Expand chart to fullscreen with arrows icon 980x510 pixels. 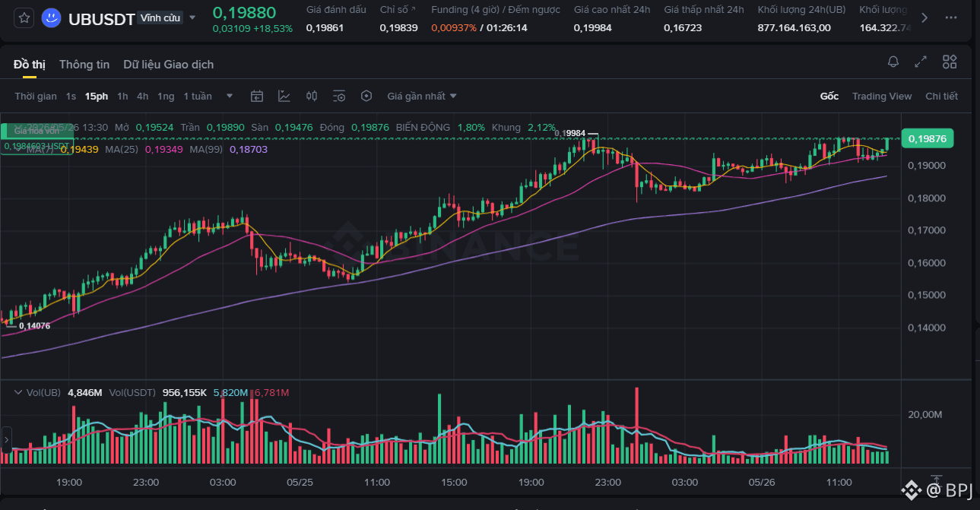tap(921, 62)
